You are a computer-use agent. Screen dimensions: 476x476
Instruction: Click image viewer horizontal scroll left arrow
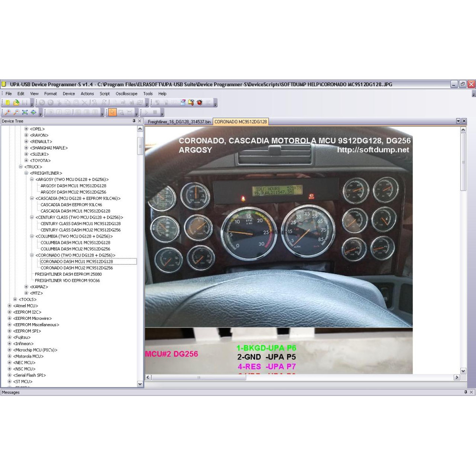pos(148,377)
